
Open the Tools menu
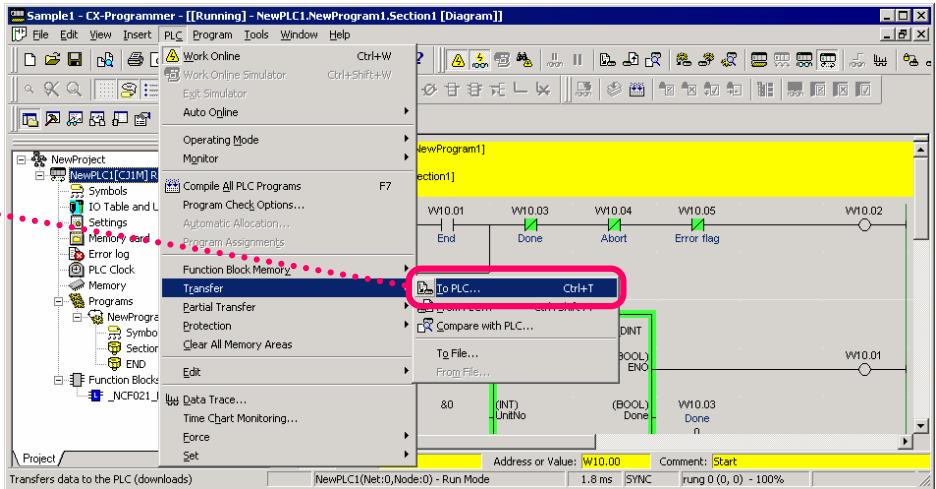pyautogui.click(x=256, y=35)
